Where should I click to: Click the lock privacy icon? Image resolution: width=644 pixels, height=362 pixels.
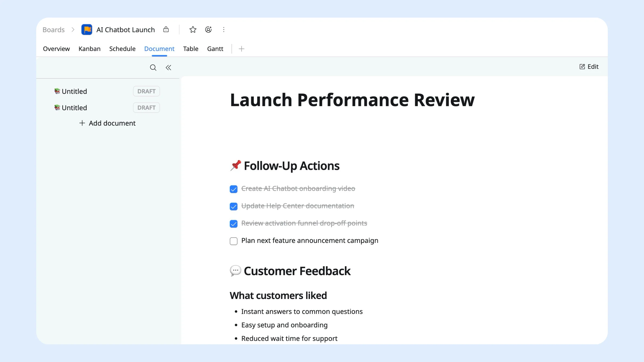coord(166,29)
